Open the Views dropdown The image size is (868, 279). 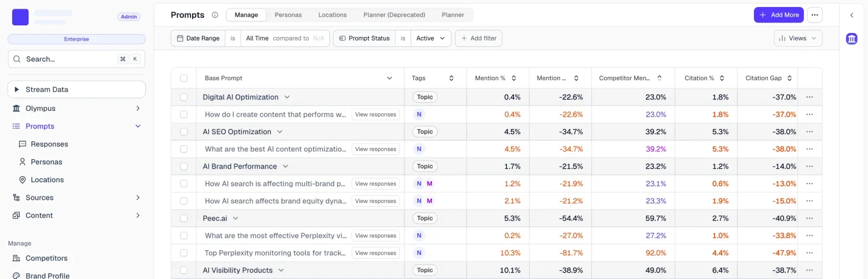pos(798,38)
